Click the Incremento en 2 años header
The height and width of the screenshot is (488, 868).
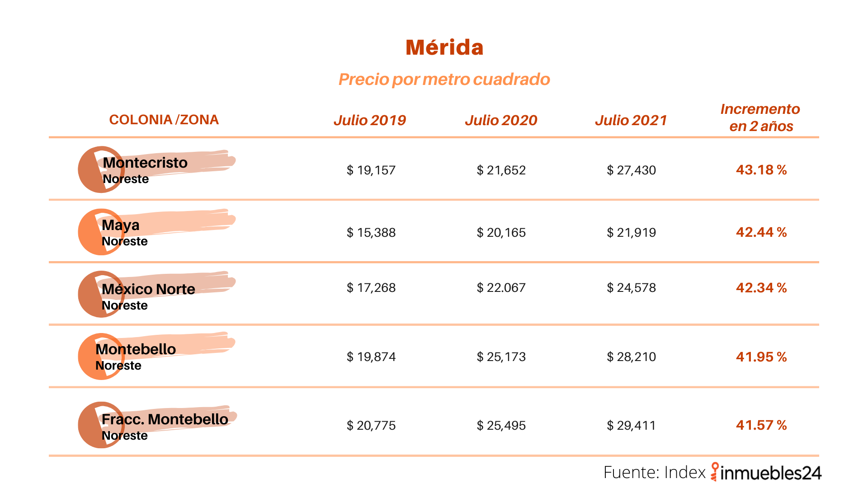tap(761, 117)
